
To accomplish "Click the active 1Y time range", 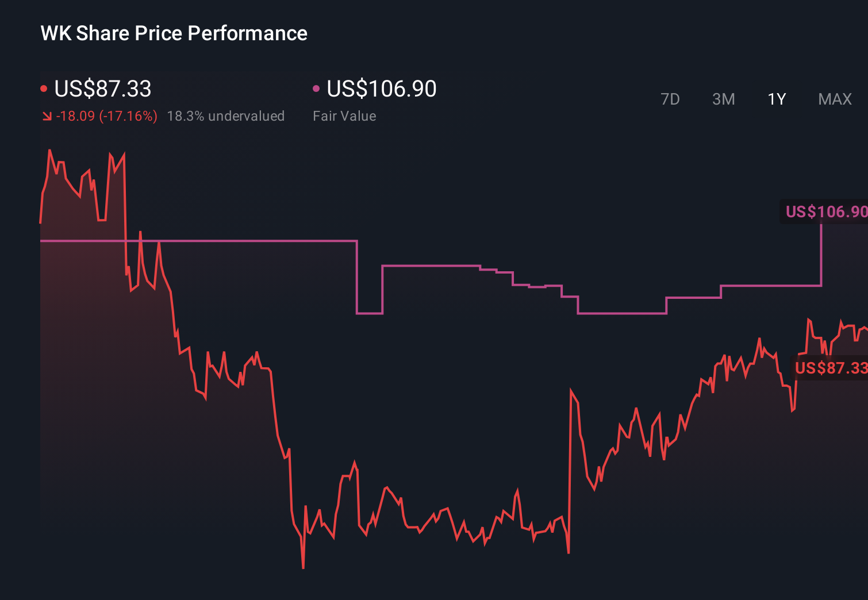I will (776, 99).
